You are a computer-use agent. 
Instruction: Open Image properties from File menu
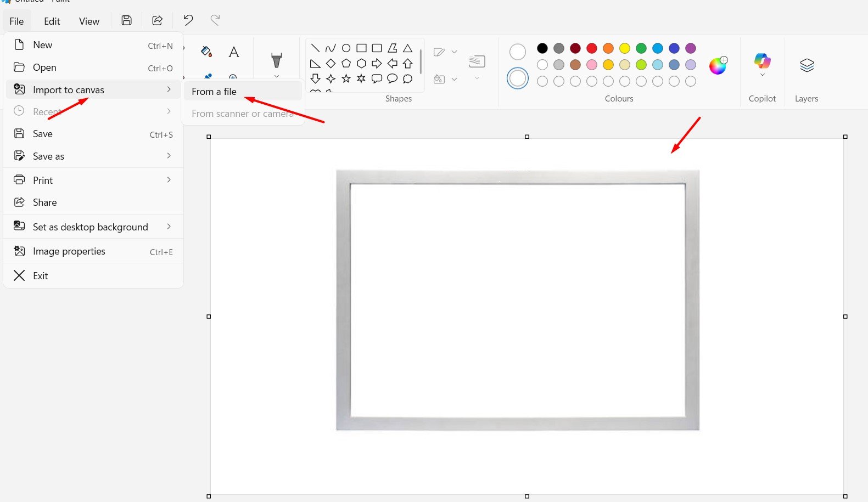pyautogui.click(x=93, y=251)
